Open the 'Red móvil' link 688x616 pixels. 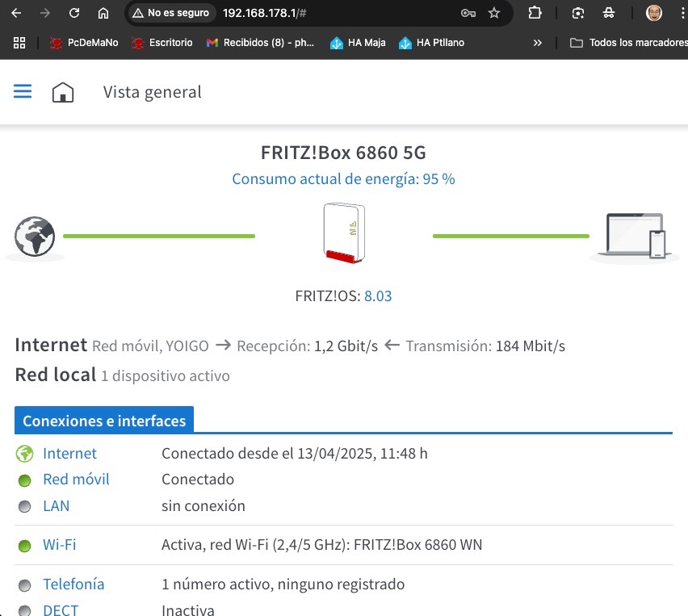pos(77,479)
